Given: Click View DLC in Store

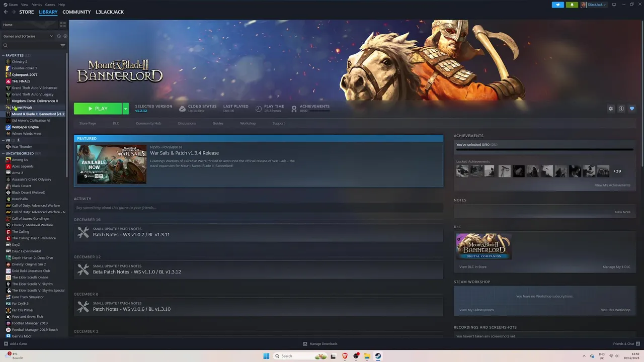Looking at the screenshot, I should (473, 267).
